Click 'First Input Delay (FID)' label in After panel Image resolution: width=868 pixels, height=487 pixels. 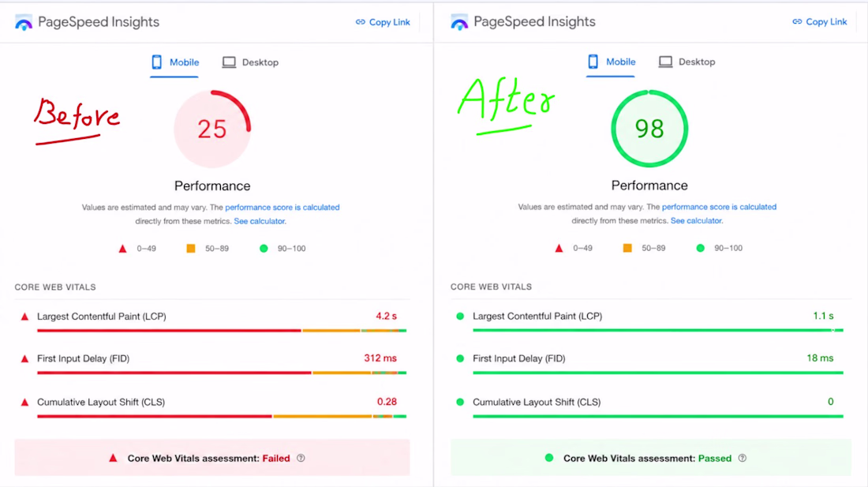pyautogui.click(x=518, y=358)
